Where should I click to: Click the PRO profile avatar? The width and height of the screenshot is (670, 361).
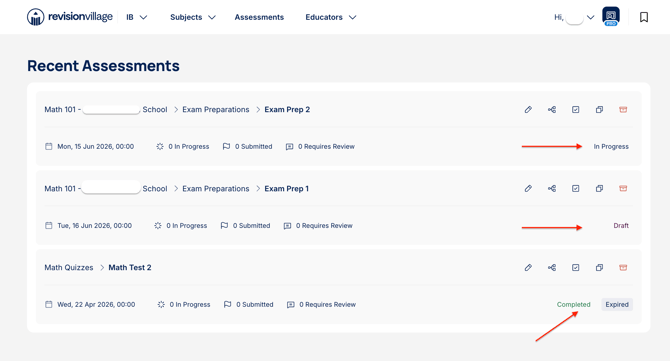(x=611, y=17)
